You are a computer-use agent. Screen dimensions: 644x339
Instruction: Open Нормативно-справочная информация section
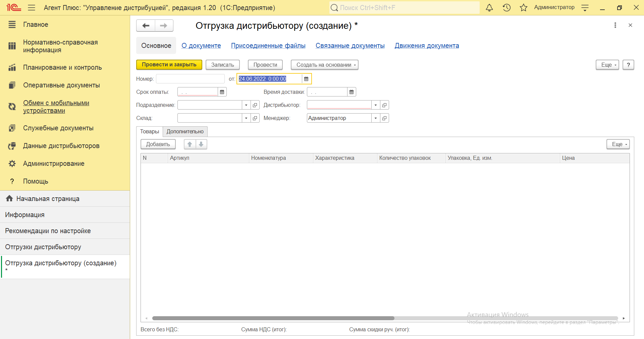(65, 46)
